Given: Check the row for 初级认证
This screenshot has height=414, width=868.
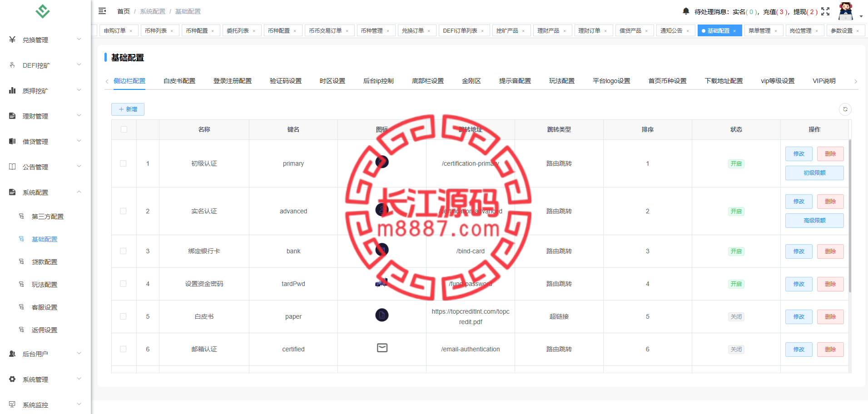Looking at the screenshot, I should click(x=123, y=163).
